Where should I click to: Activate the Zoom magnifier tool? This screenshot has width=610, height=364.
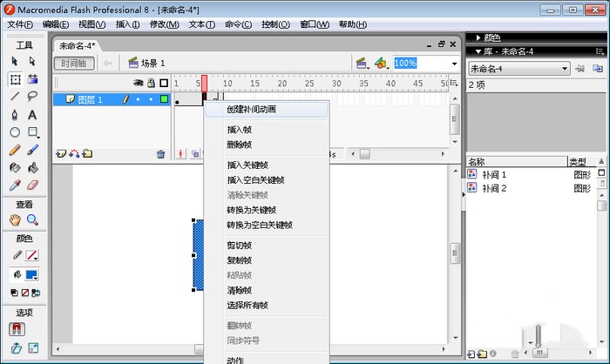(33, 219)
